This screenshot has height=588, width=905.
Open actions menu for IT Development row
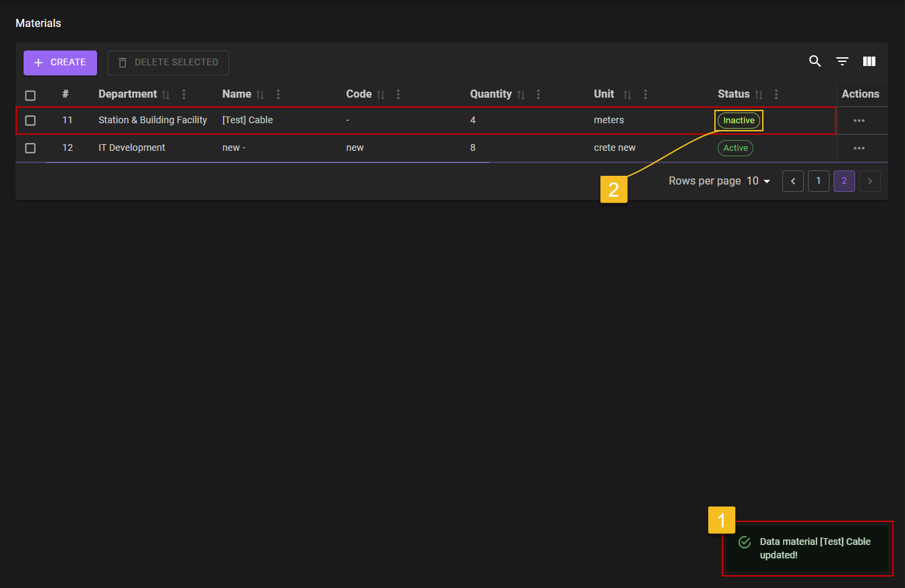click(859, 148)
